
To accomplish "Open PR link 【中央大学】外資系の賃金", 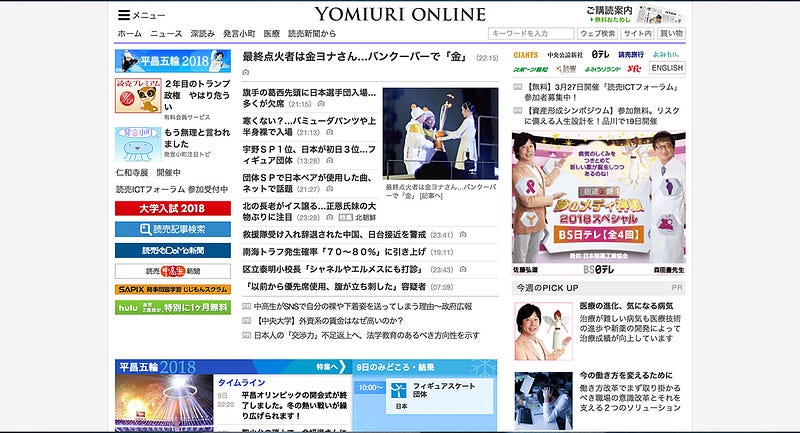I will (329, 321).
